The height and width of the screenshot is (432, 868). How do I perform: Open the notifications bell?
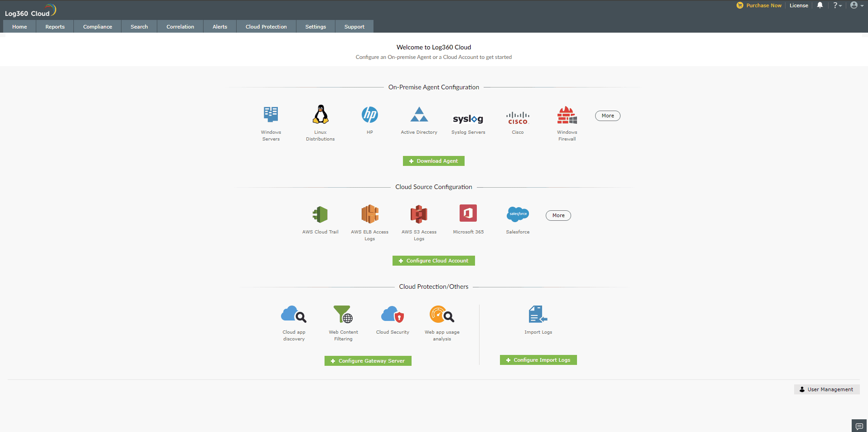click(x=820, y=5)
